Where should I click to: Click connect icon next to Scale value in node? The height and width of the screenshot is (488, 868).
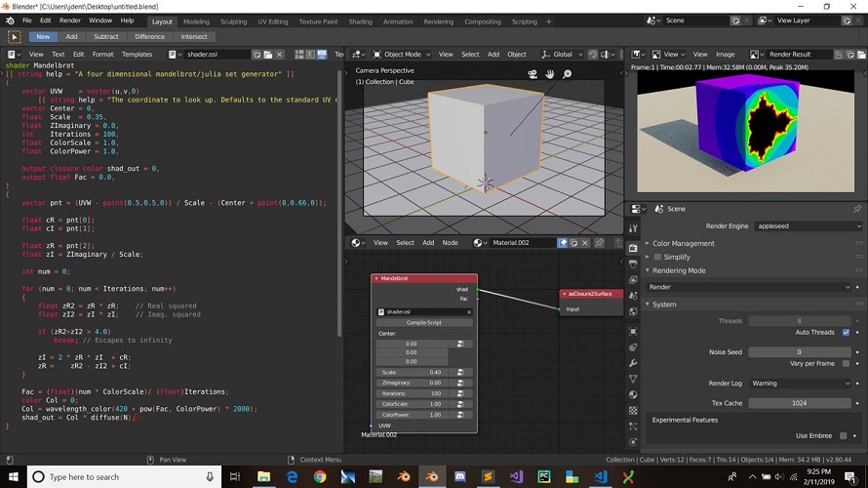(x=460, y=372)
